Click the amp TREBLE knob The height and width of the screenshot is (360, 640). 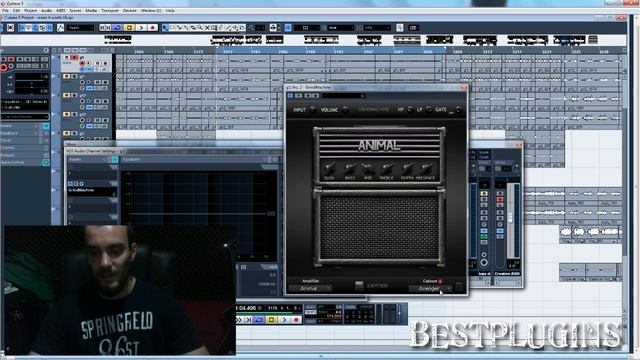(387, 169)
